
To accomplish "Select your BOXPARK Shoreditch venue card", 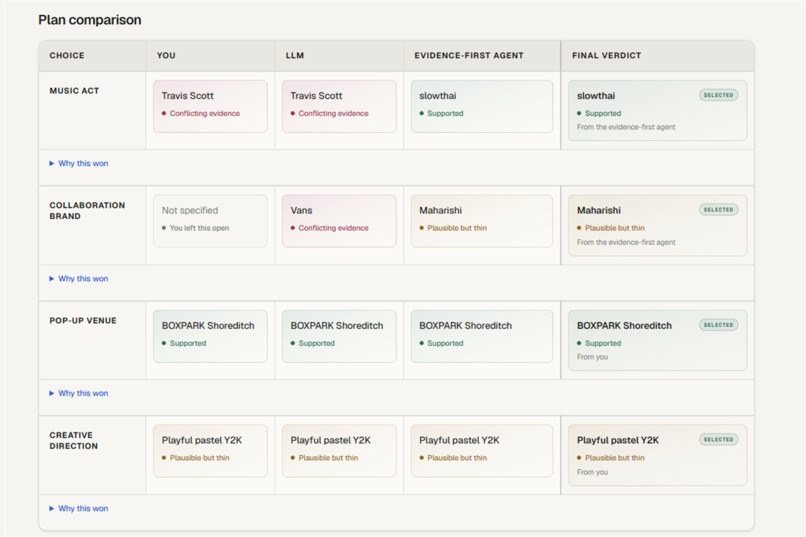I will pos(210,336).
